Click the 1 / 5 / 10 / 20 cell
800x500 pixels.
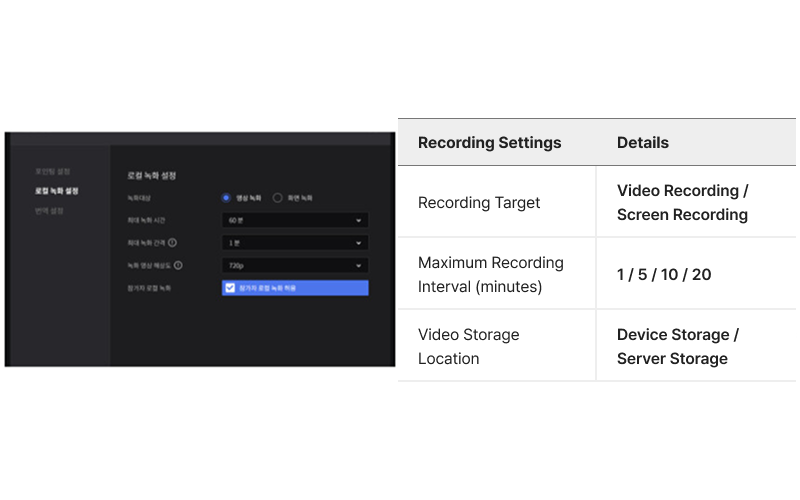tap(664, 274)
